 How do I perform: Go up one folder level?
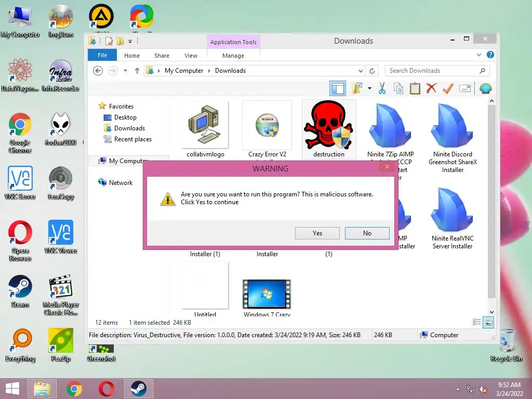[137, 71]
